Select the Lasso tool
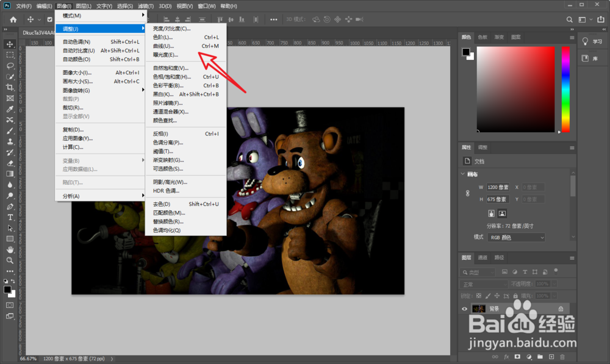 tap(10, 66)
